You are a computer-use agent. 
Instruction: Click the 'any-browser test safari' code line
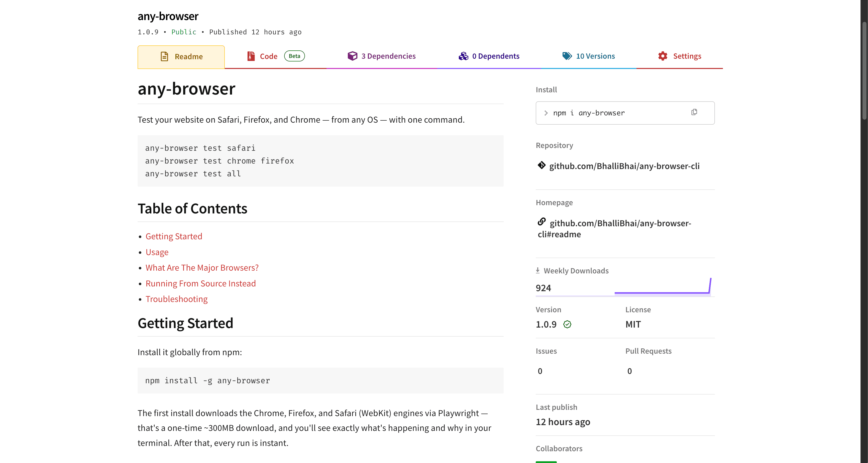pyautogui.click(x=200, y=148)
